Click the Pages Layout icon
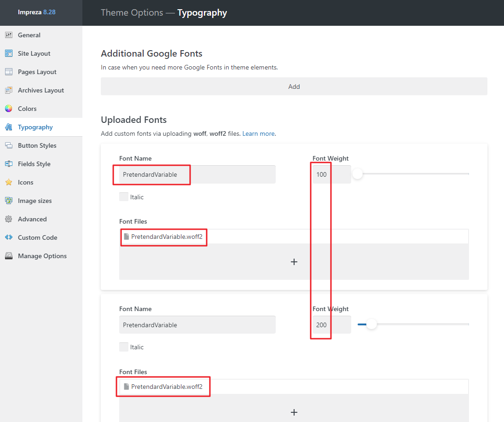This screenshot has height=422, width=504. (9, 72)
